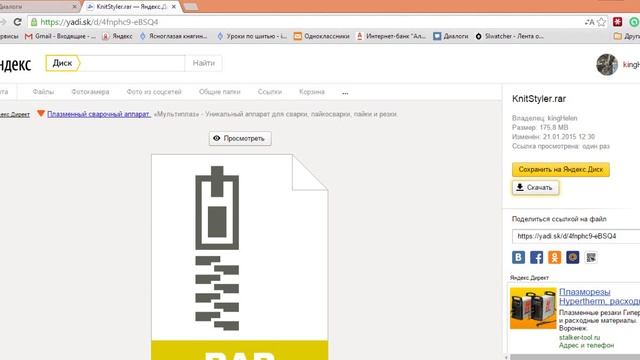The image size is (640, 360).
Task: Click the KnitStyler.rar file name heading
Action: pos(539,99)
